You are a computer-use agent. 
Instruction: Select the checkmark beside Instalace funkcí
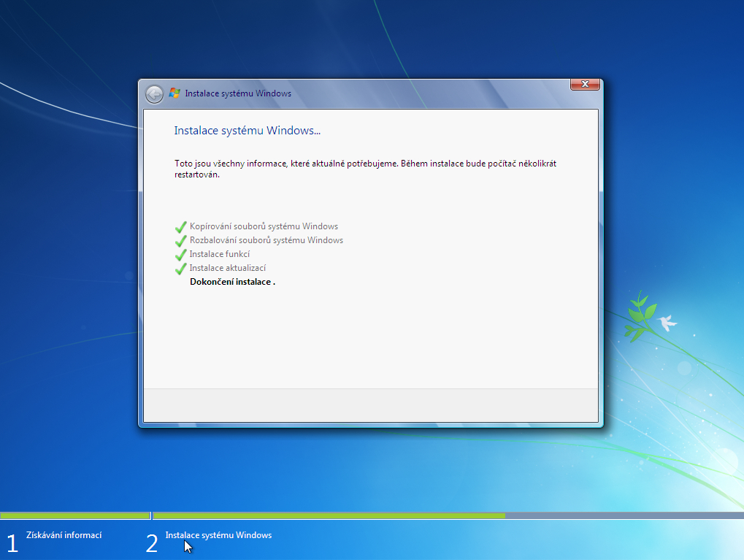point(180,254)
